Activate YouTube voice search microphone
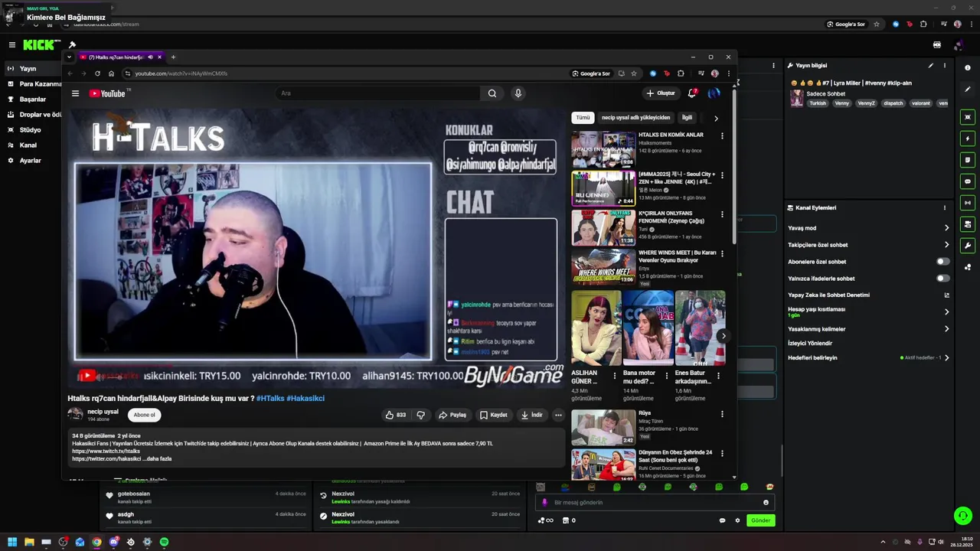980x551 pixels. click(x=518, y=93)
